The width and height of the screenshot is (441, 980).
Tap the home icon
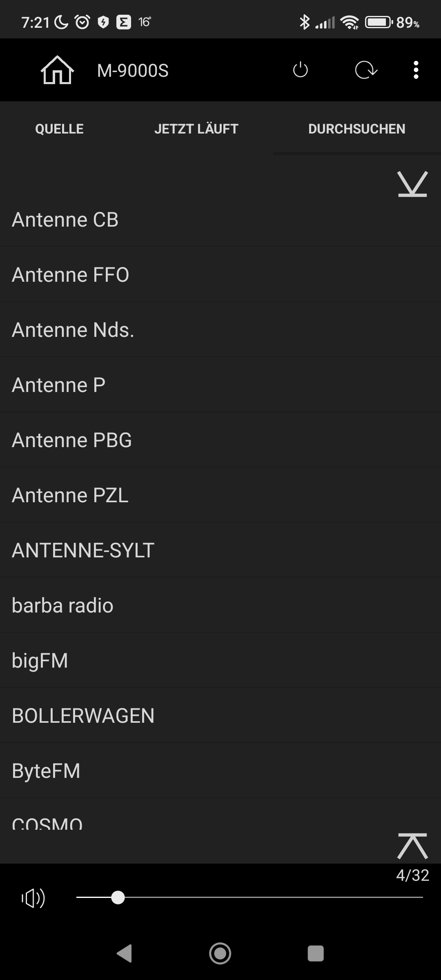coord(57,70)
